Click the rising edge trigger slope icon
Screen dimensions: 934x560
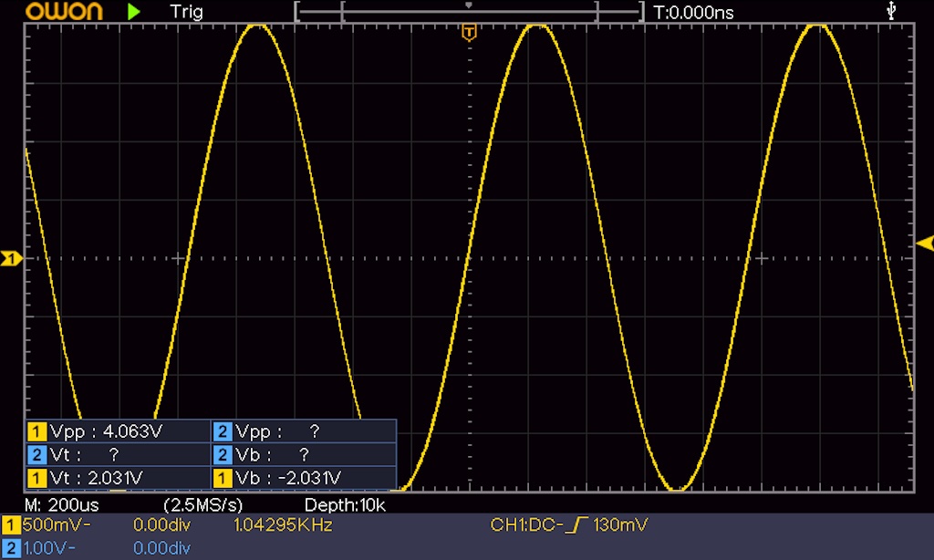coord(576,525)
